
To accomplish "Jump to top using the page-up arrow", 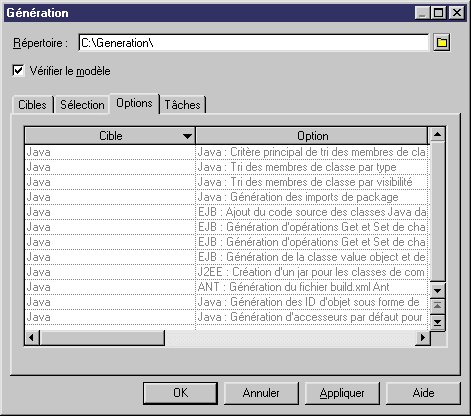I will [x=437, y=306].
